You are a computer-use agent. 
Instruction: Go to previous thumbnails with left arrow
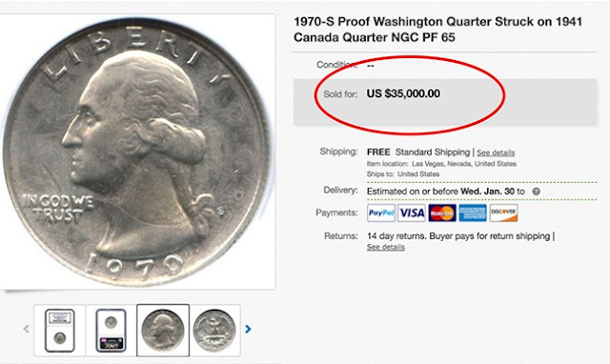pyautogui.click(x=26, y=330)
